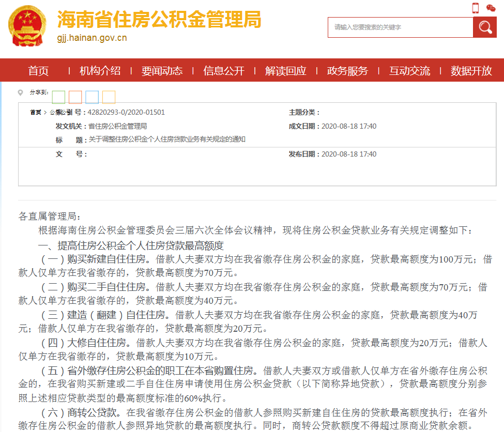Click the red magnifying glass search button

[x=485, y=27]
